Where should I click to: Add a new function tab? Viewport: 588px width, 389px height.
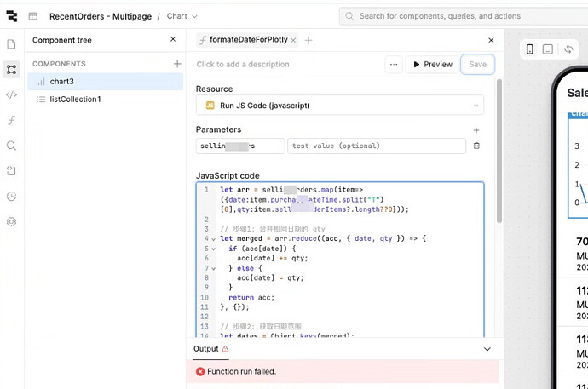pyautogui.click(x=308, y=40)
